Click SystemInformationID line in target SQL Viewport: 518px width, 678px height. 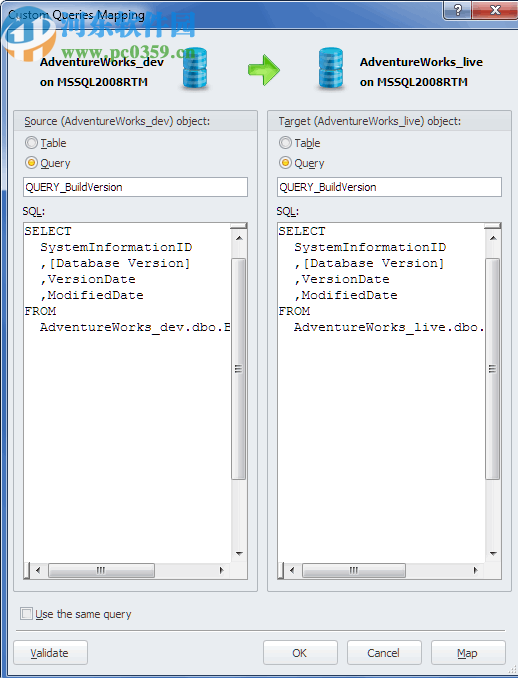(370, 247)
